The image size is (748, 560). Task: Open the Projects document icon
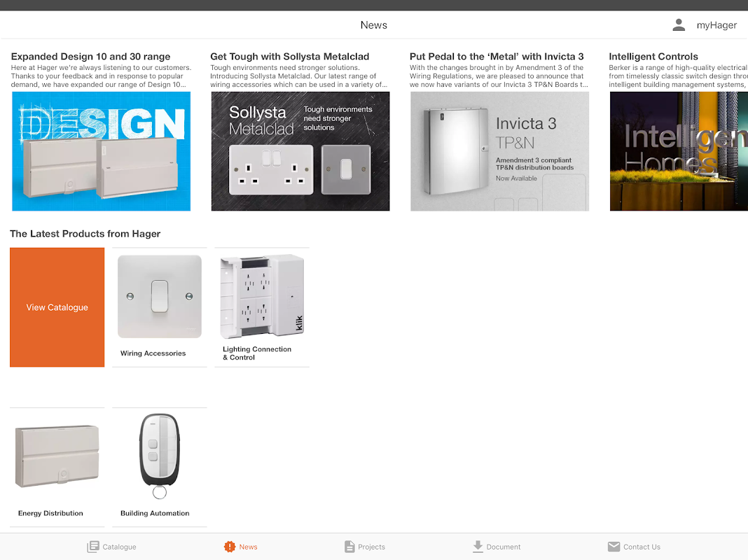(x=349, y=547)
